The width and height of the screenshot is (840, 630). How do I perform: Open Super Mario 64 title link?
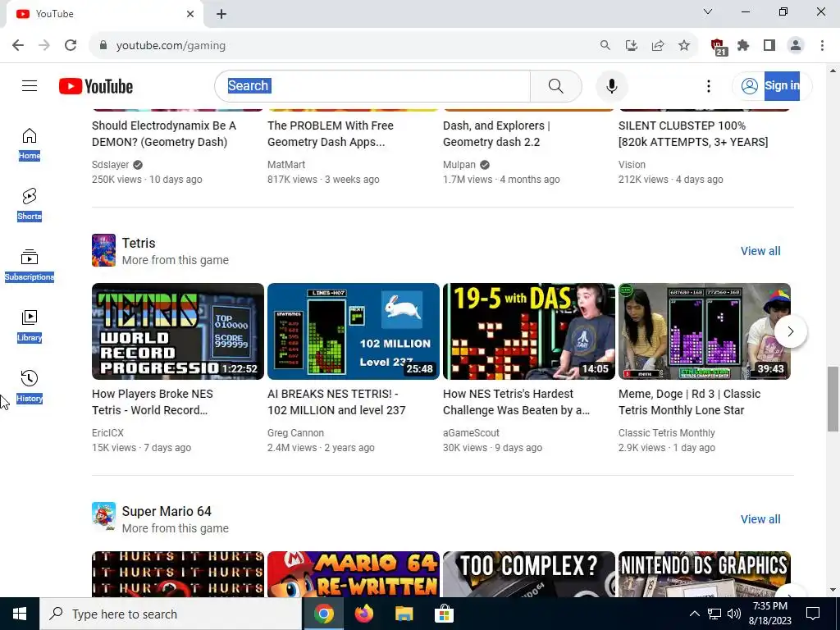click(167, 511)
